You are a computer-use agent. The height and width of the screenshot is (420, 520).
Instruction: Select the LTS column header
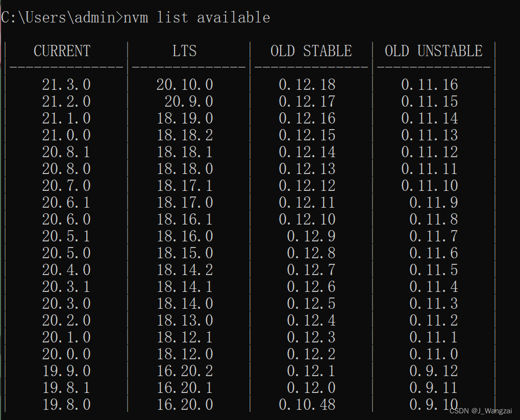(x=184, y=51)
